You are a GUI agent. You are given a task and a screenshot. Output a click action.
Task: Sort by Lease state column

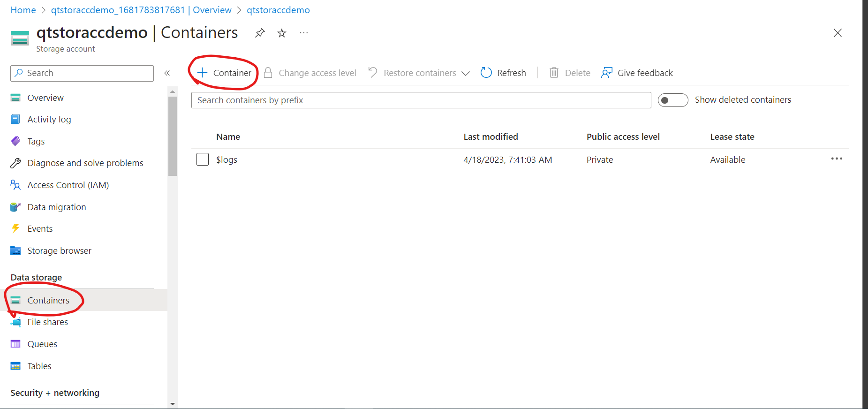(x=732, y=137)
